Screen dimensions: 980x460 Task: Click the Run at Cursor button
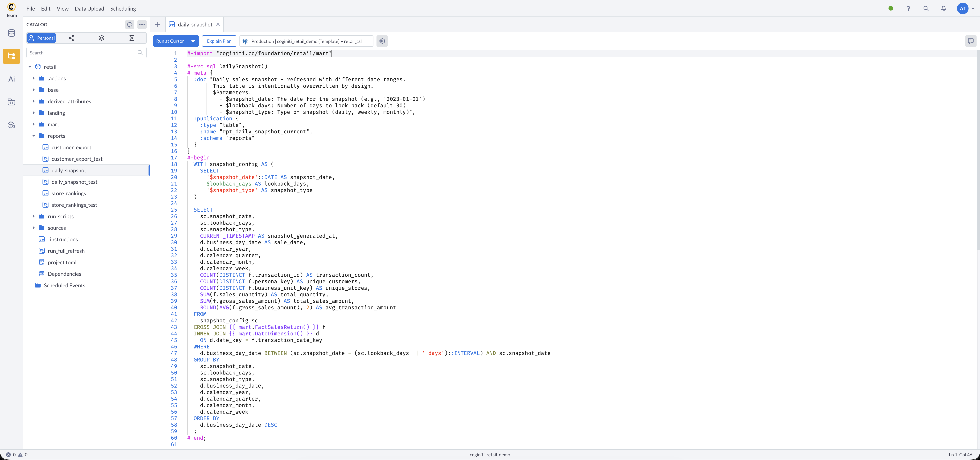(x=170, y=41)
